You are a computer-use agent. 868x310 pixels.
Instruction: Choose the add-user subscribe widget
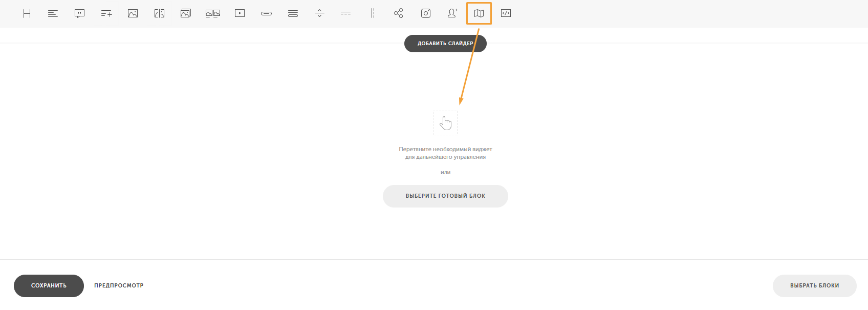click(x=452, y=13)
